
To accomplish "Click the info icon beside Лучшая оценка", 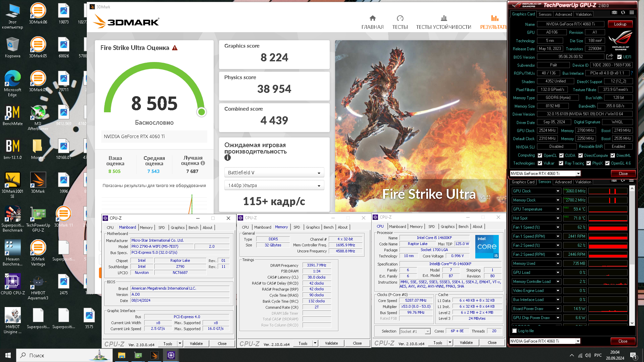I will coord(203,163).
